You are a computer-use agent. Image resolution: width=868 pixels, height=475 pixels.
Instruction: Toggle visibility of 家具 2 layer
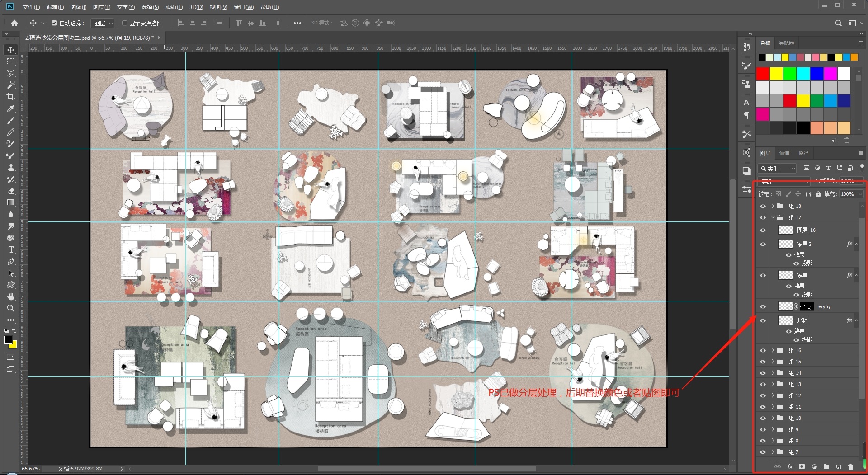763,244
